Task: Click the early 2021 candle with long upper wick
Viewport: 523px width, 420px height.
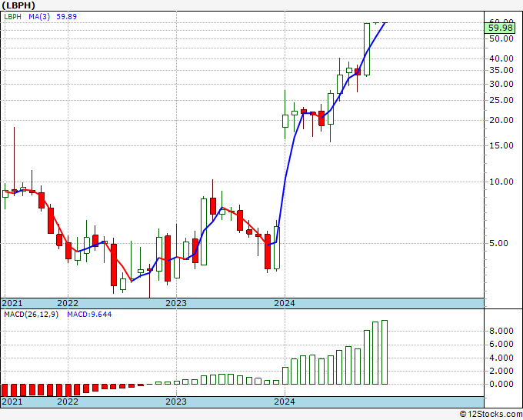Action: point(15,161)
